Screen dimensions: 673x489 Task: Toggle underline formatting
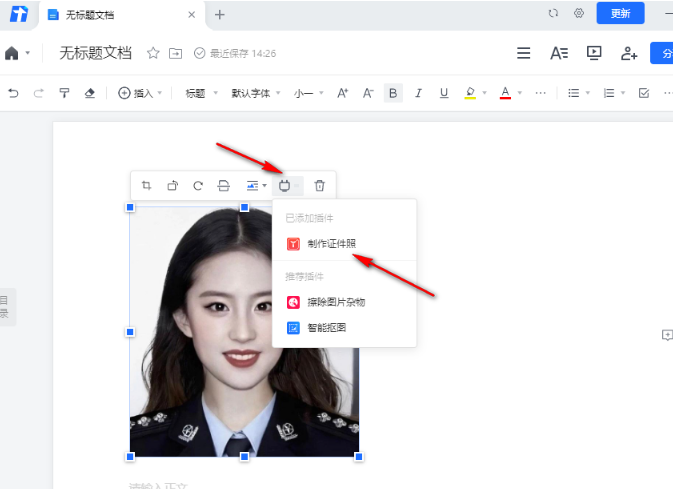pos(444,93)
